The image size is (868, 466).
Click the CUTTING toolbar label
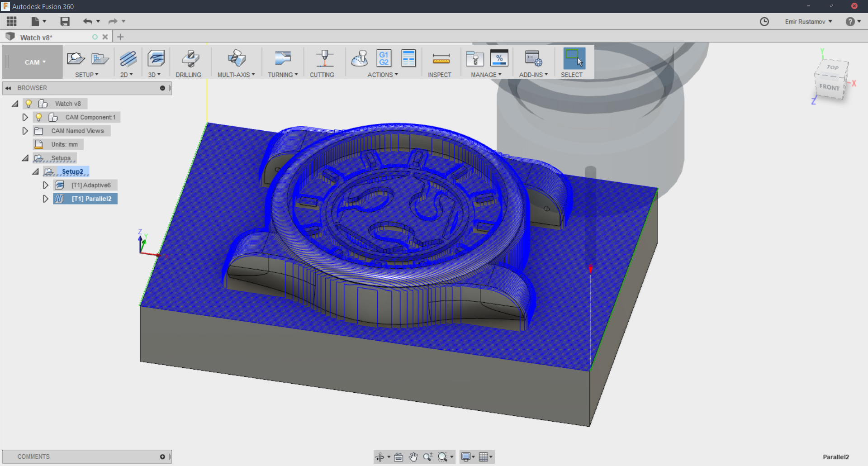(322, 75)
